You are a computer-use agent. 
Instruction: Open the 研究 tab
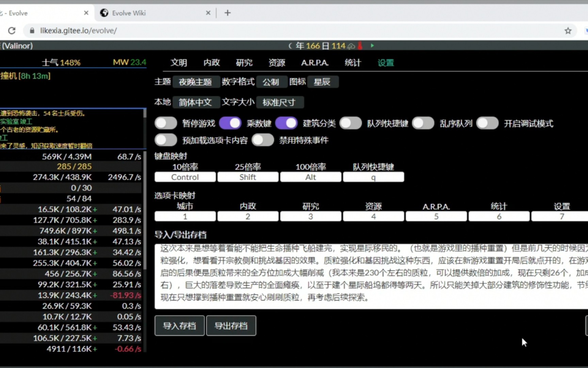point(244,63)
